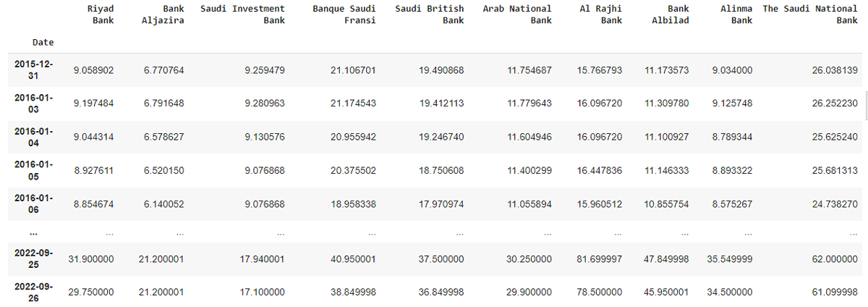Viewport: 868px width, 307px height.
Task: Click the value 9.259479
Action: pos(265,70)
